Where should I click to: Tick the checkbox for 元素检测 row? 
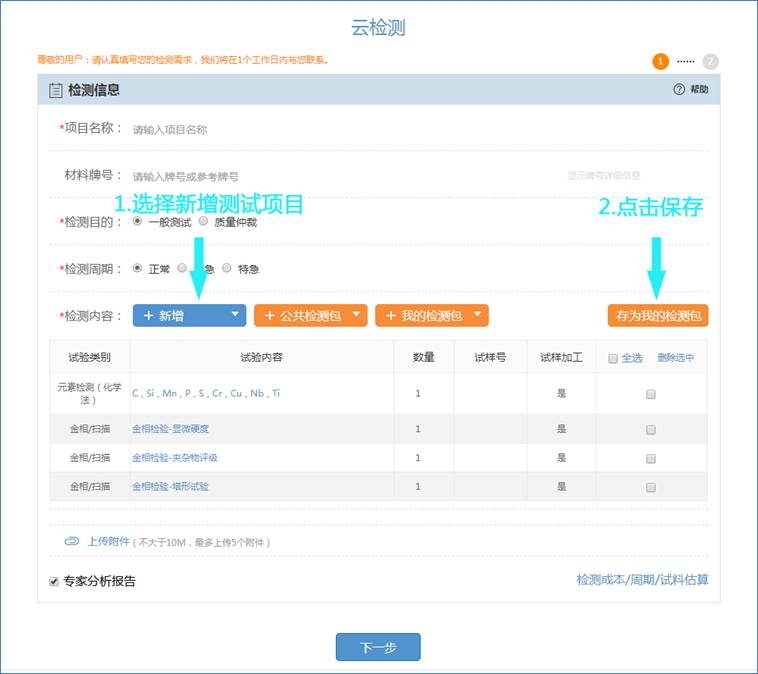(651, 394)
